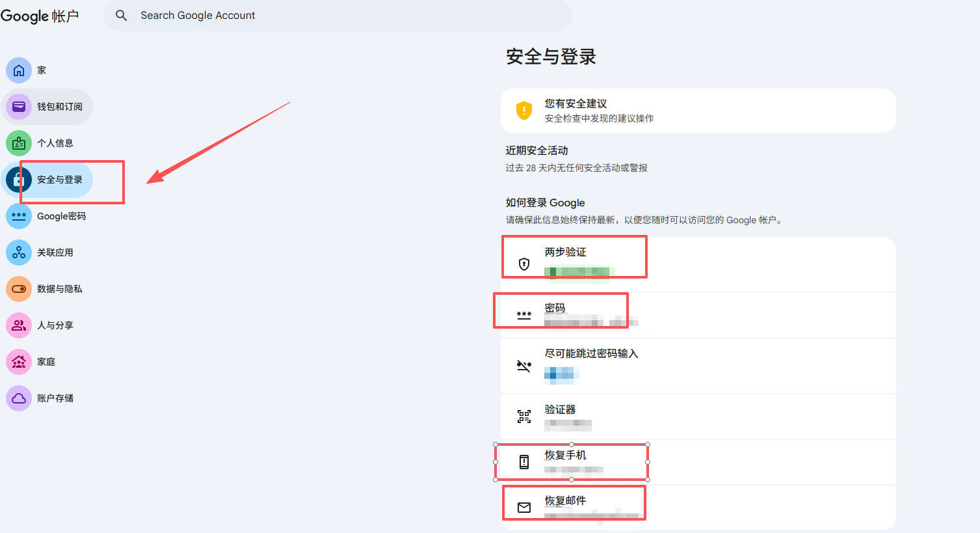980x533 pixels.
Task: Open the 钱包和订阅 menu item
Action: tap(47, 107)
